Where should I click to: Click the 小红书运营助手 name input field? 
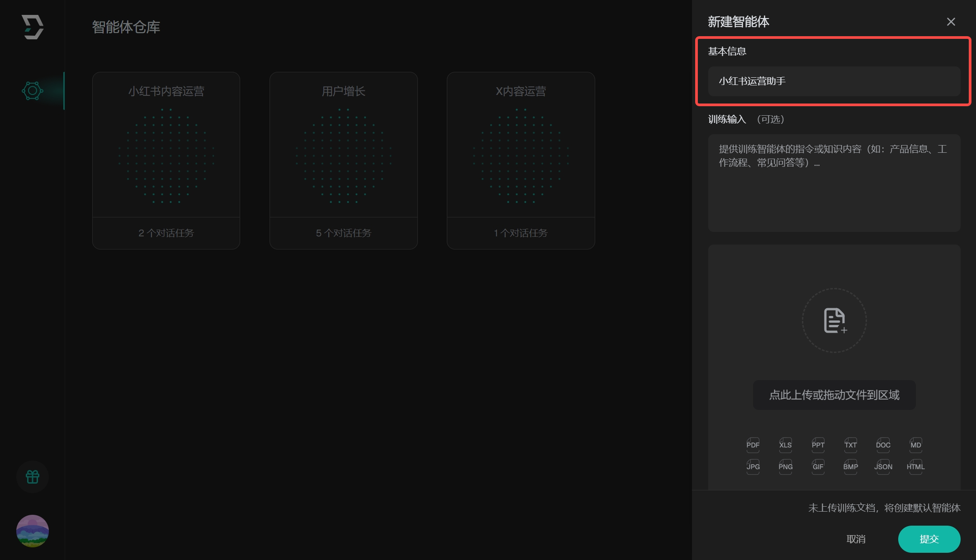pyautogui.click(x=834, y=81)
